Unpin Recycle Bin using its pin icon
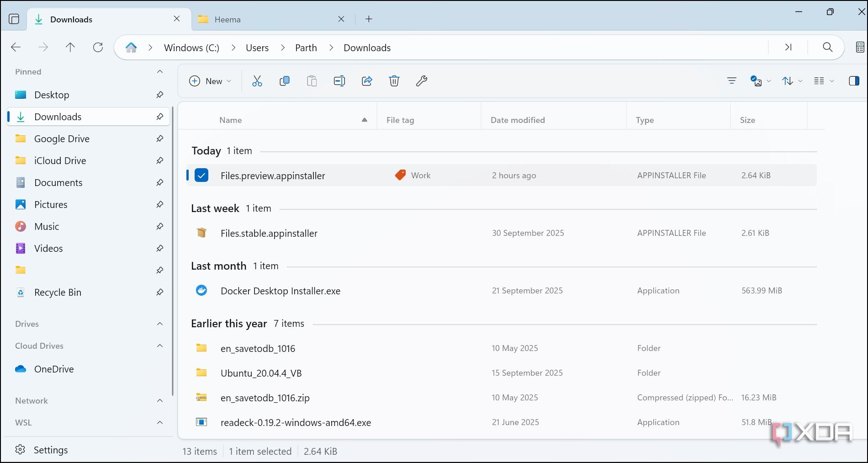 [159, 292]
